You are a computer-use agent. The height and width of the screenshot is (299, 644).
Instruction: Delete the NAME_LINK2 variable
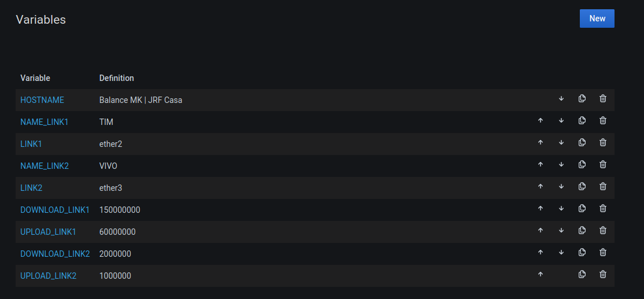[x=603, y=165]
